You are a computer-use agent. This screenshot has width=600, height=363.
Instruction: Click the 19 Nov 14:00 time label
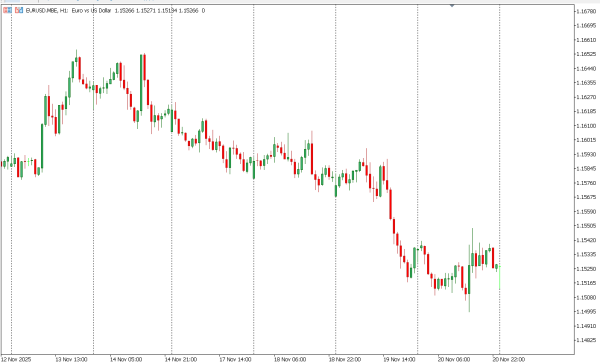(x=399, y=360)
